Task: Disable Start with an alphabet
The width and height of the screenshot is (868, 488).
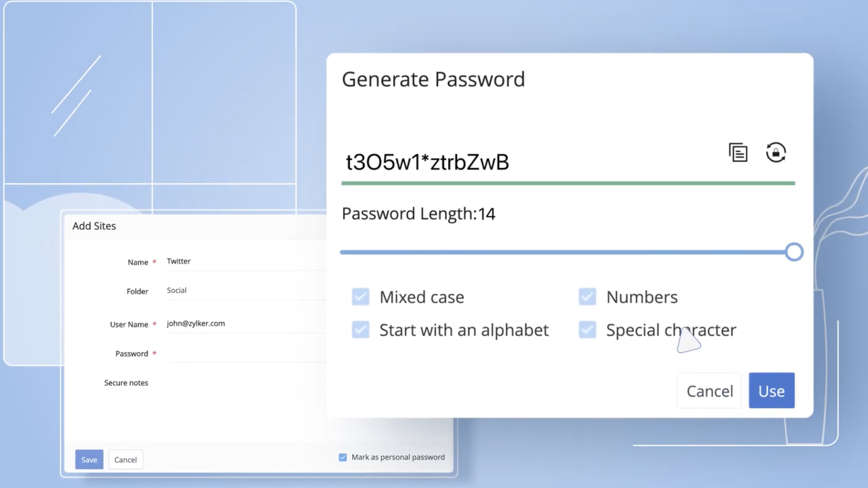Action: [x=361, y=330]
